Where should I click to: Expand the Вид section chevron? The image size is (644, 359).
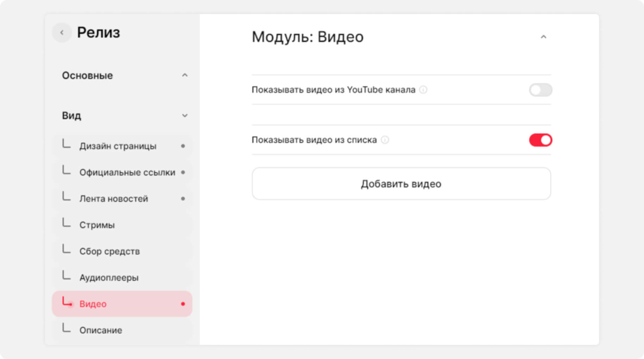(x=185, y=116)
